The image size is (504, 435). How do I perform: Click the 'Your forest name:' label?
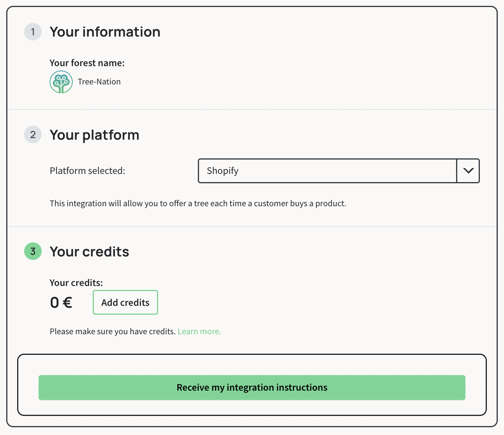tap(87, 63)
